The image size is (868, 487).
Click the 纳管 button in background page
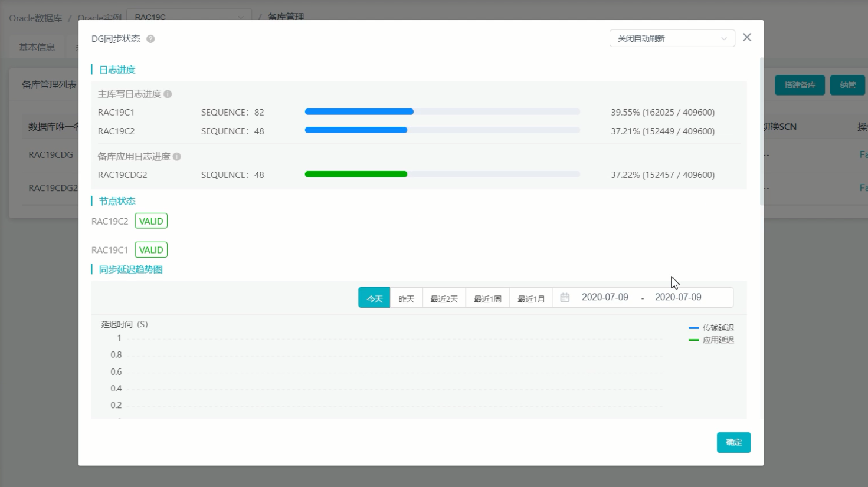pyautogui.click(x=847, y=85)
